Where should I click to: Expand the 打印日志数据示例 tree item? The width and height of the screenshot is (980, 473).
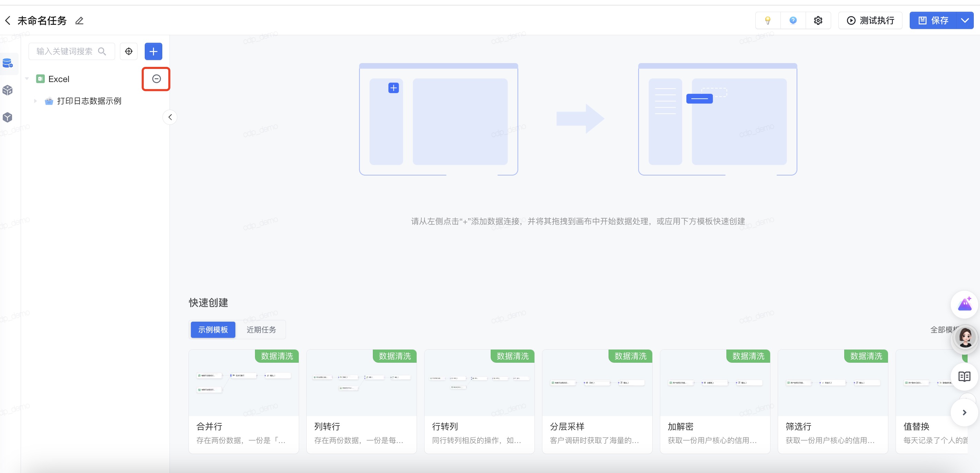click(x=35, y=101)
